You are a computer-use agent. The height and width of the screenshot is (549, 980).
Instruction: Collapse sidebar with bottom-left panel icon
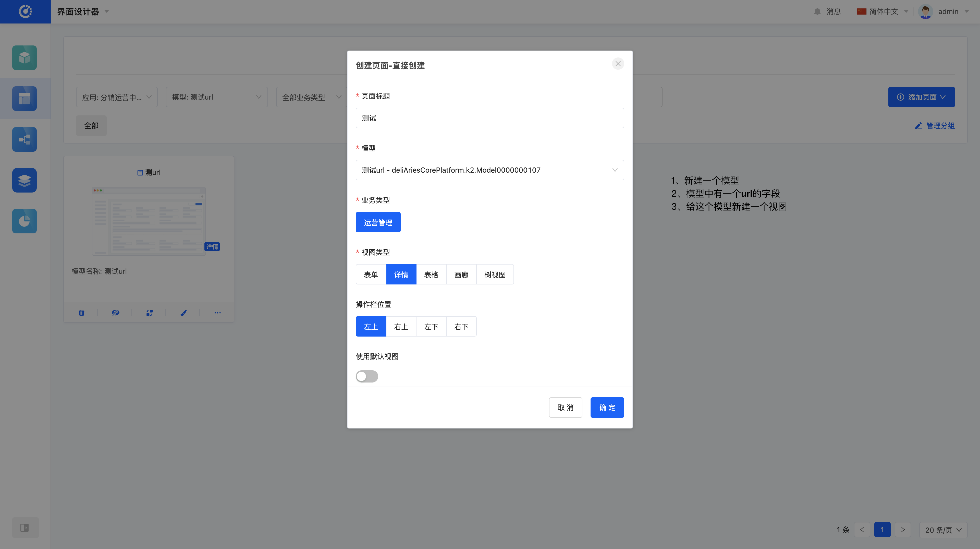(x=25, y=527)
